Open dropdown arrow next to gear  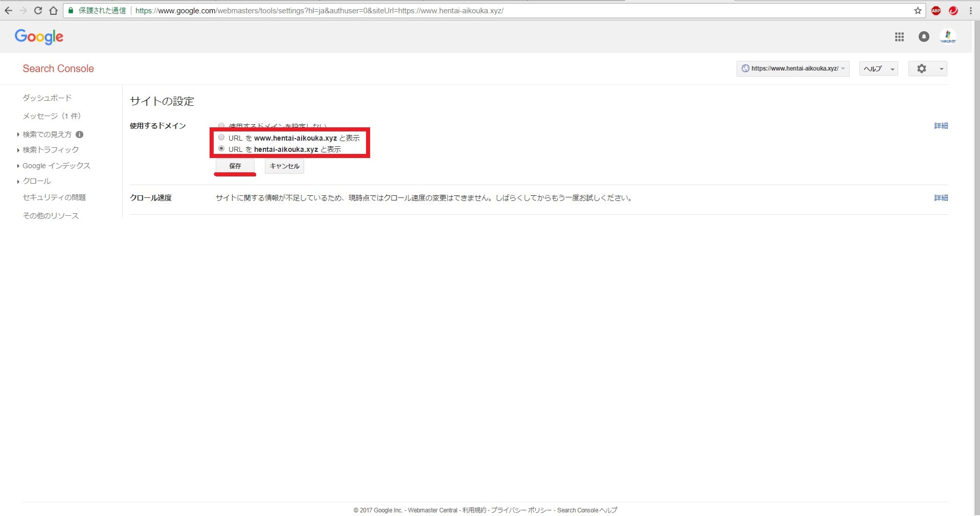point(941,69)
